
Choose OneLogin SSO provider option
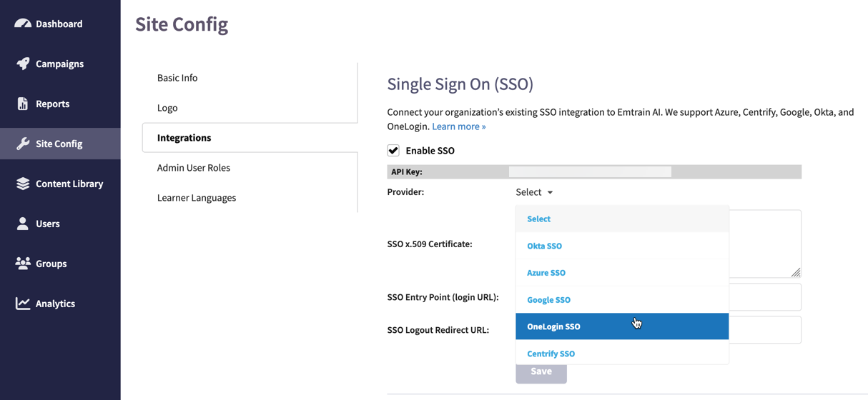click(x=554, y=326)
